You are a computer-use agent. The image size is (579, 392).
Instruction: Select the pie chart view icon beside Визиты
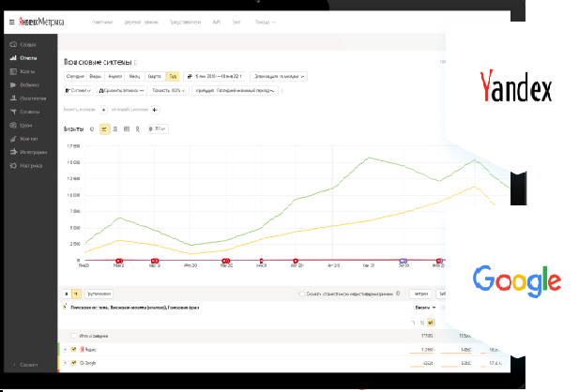92,128
